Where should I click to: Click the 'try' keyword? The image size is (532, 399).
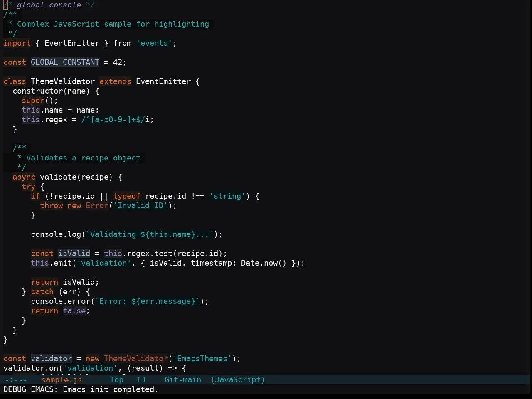click(28, 187)
